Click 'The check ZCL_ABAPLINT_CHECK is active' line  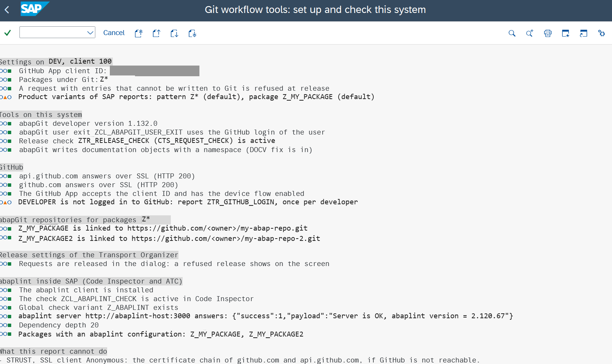click(x=136, y=299)
